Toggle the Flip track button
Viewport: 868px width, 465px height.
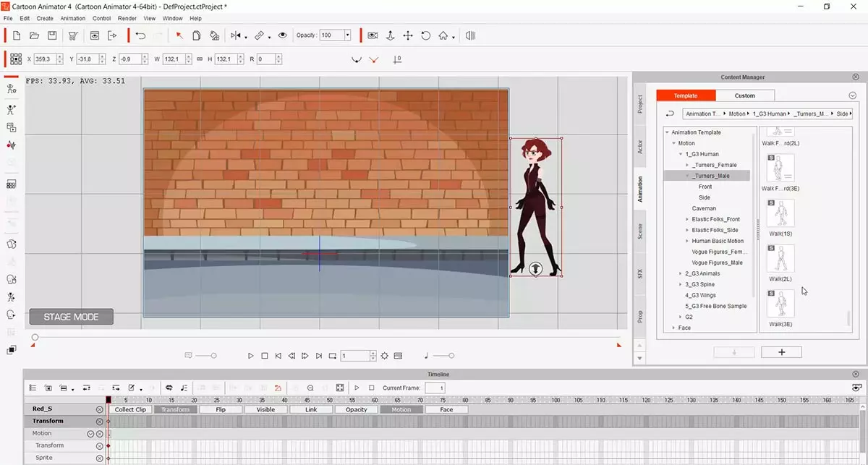(221, 409)
